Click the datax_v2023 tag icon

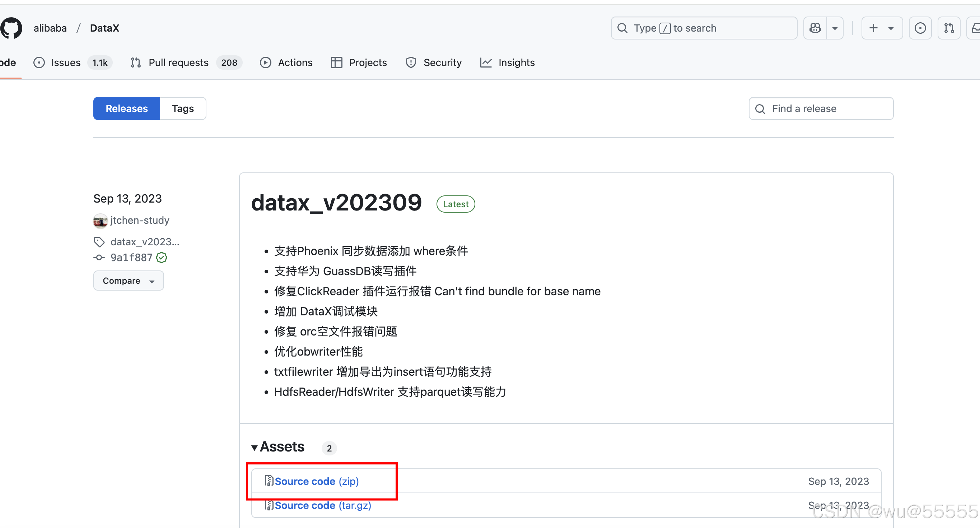click(x=99, y=242)
